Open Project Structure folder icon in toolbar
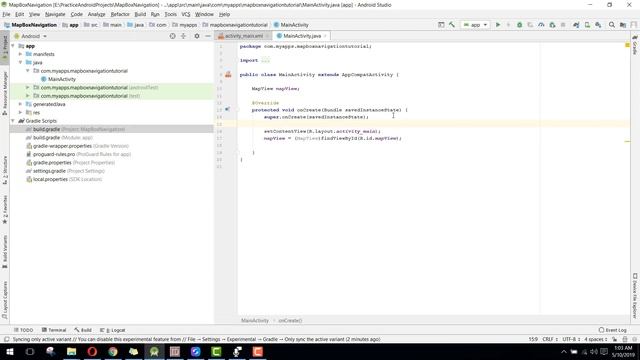The image size is (640, 360). click(623, 25)
